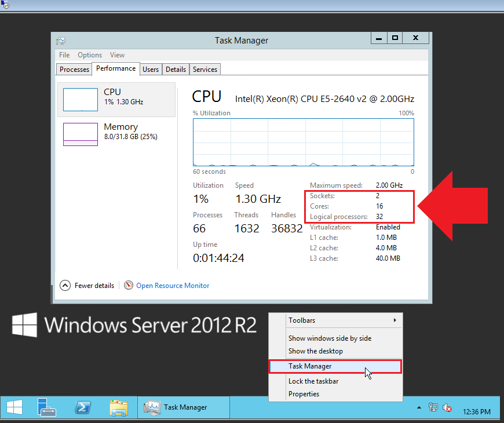Screen dimensions: 504x423
Task: Click the Task Manager title bar icon
Action: pyautogui.click(x=61, y=41)
